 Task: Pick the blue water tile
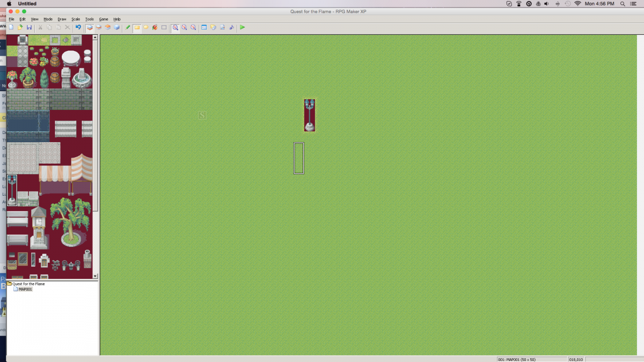[x=28, y=126]
